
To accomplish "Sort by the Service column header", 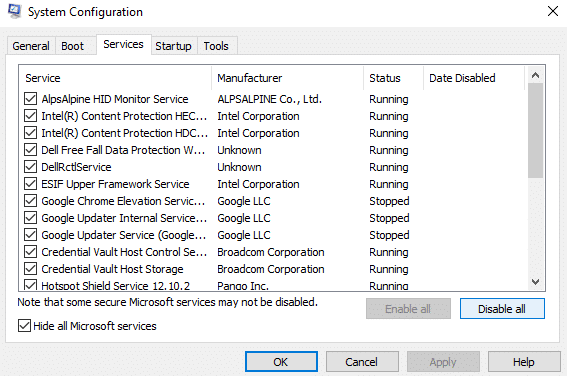I will [x=115, y=78].
